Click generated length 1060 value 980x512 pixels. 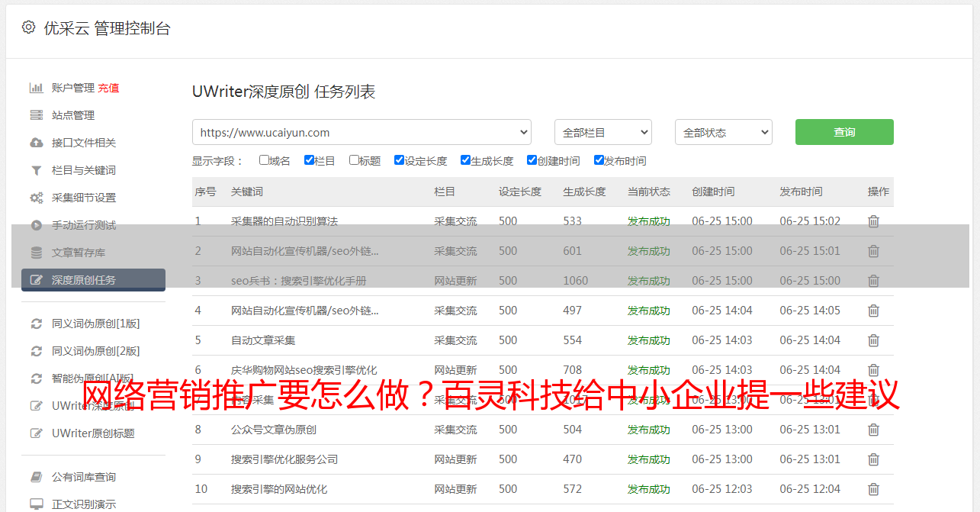[x=576, y=281]
